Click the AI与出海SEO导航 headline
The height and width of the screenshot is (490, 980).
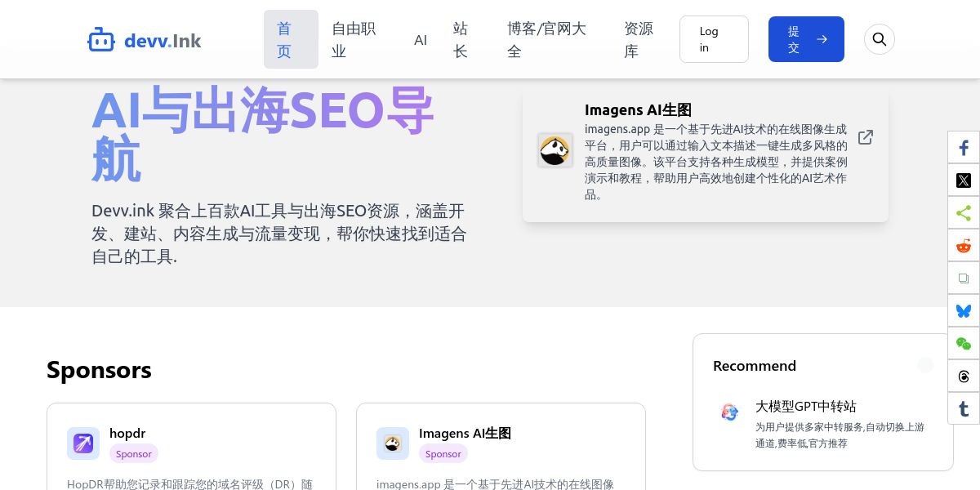coord(263,135)
